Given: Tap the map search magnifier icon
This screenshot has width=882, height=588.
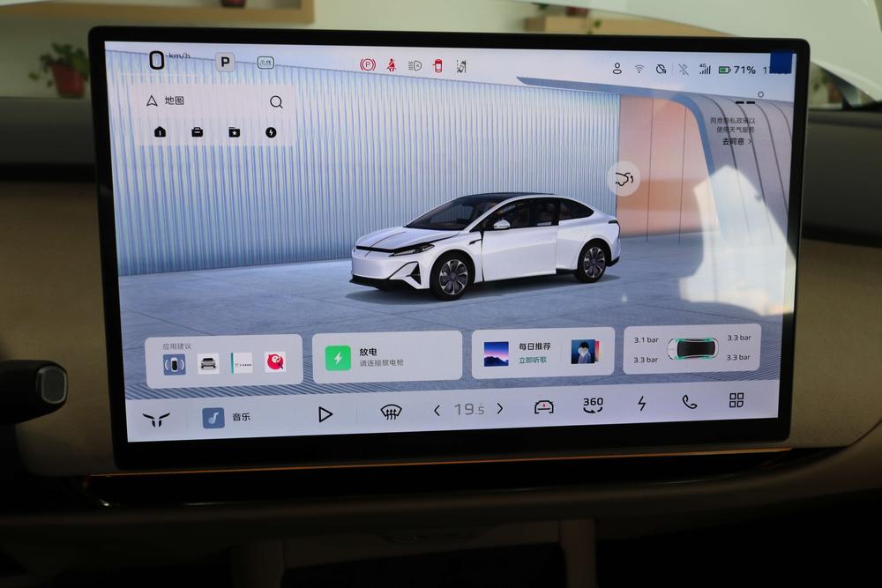Looking at the screenshot, I should pos(276,101).
